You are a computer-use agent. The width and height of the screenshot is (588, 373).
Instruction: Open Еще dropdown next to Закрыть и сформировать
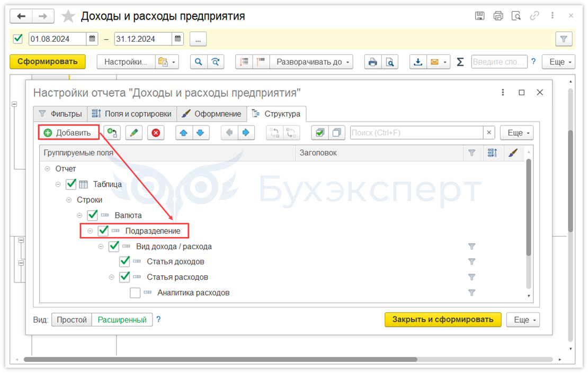(x=523, y=320)
